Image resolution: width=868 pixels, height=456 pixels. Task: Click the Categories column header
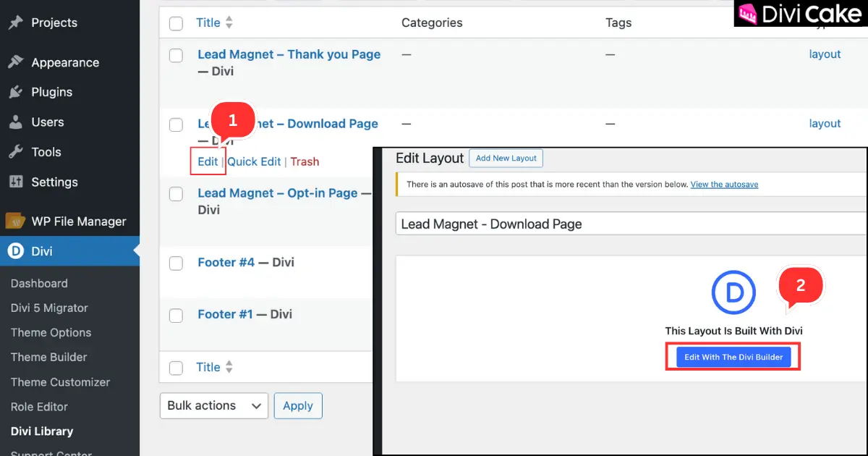point(432,23)
